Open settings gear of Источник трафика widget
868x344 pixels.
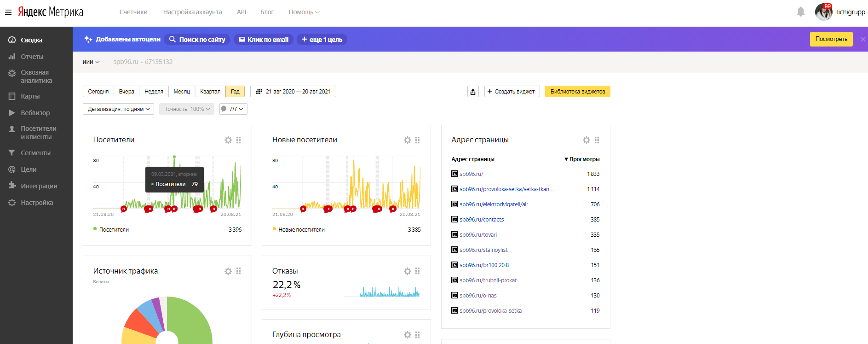pos(228,271)
